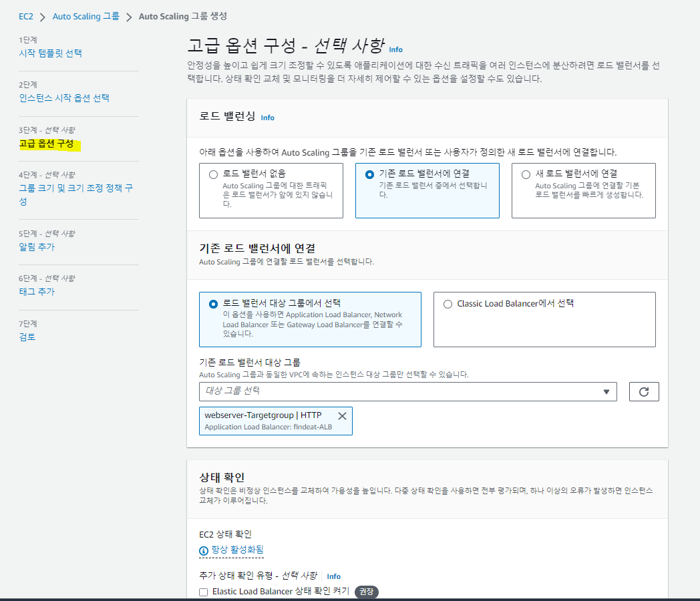Open step 5 알림 추가
Image resolution: width=700 pixels, height=601 pixels.
(x=37, y=246)
